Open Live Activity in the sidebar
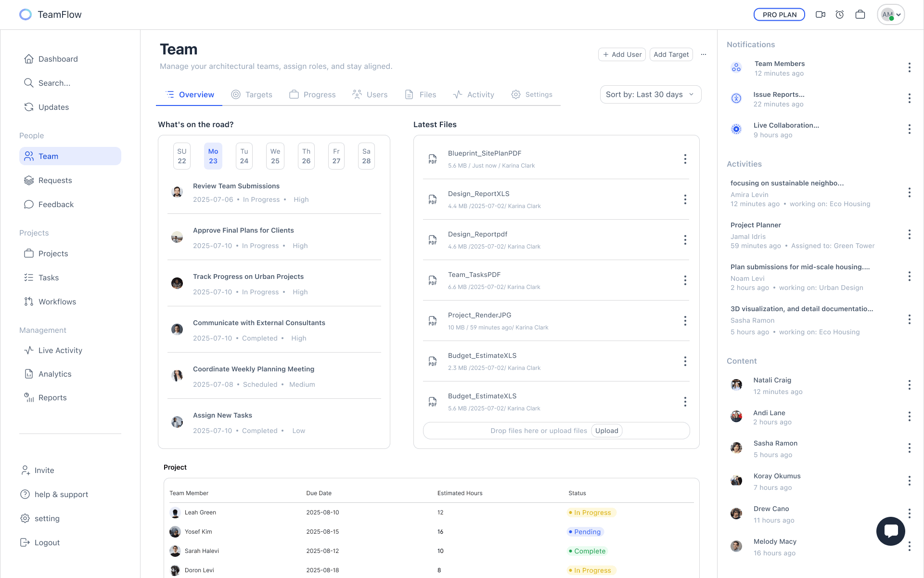 click(60, 350)
